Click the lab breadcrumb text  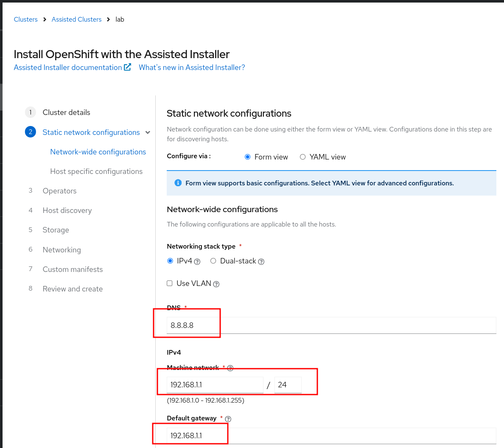click(x=120, y=19)
